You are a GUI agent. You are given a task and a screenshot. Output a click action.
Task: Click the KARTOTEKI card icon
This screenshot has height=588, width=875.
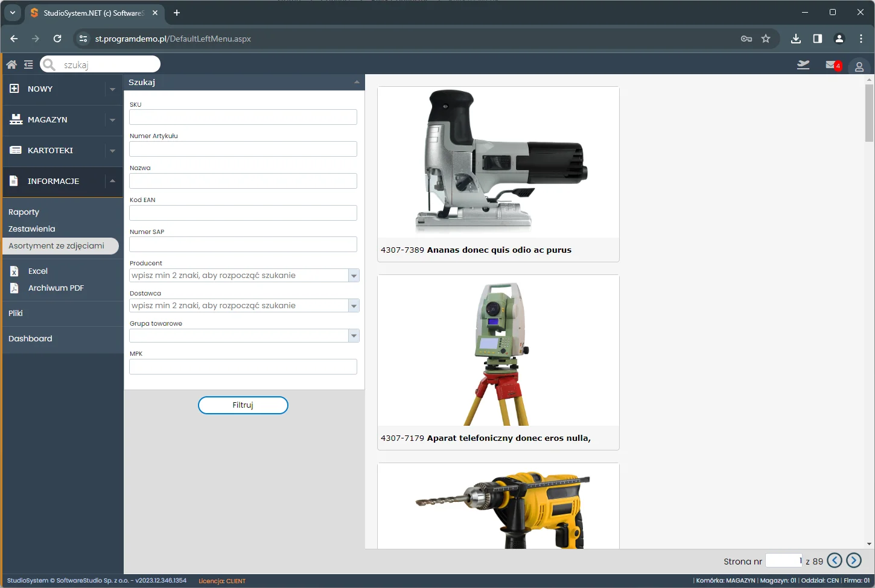[16, 150]
